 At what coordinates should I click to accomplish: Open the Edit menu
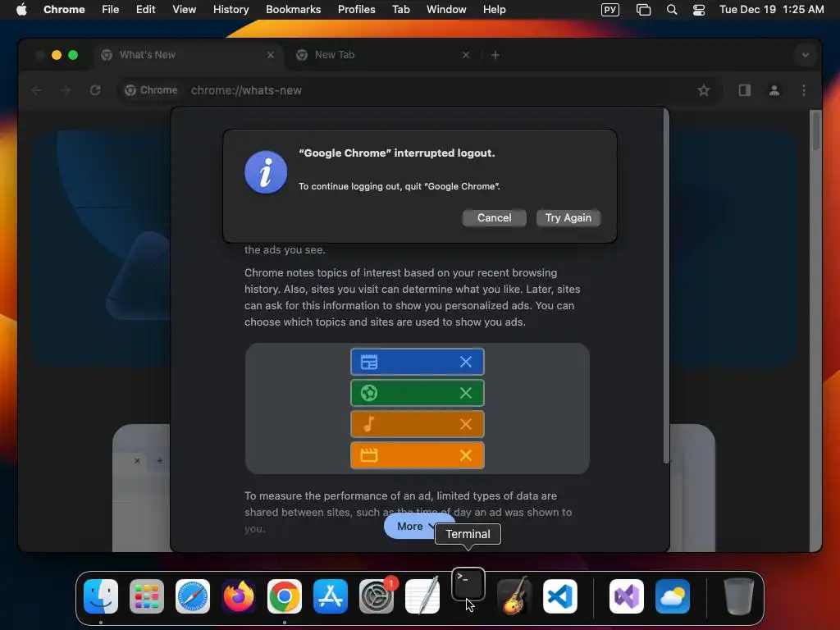click(x=145, y=9)
